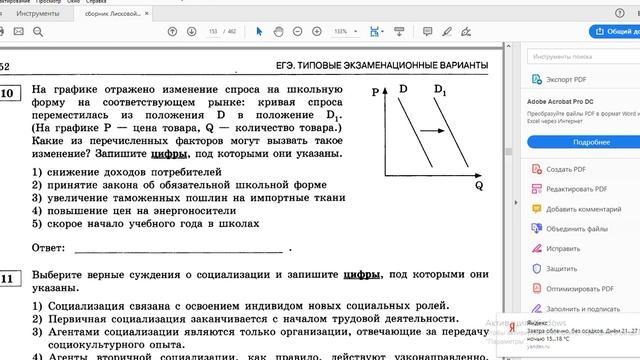This screenshot has width=640, height=360.
Task: Add a sticky note comment
Action: click(427, 31)
